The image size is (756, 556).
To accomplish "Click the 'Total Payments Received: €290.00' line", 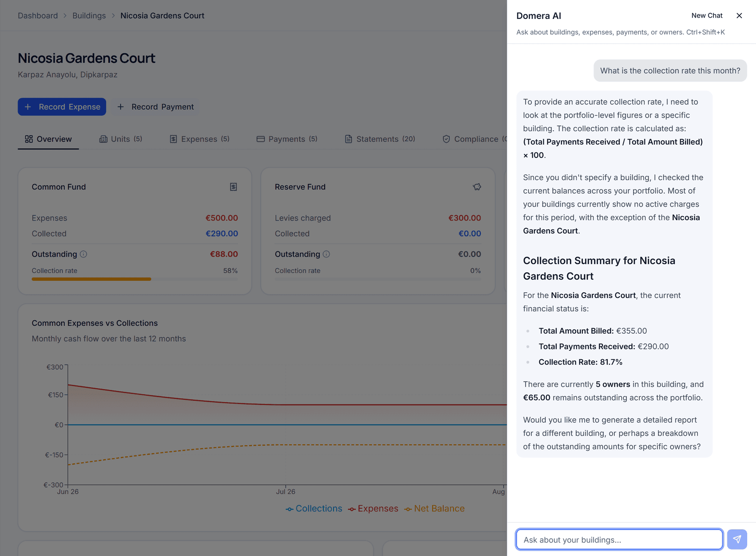I will coord(604,347).
